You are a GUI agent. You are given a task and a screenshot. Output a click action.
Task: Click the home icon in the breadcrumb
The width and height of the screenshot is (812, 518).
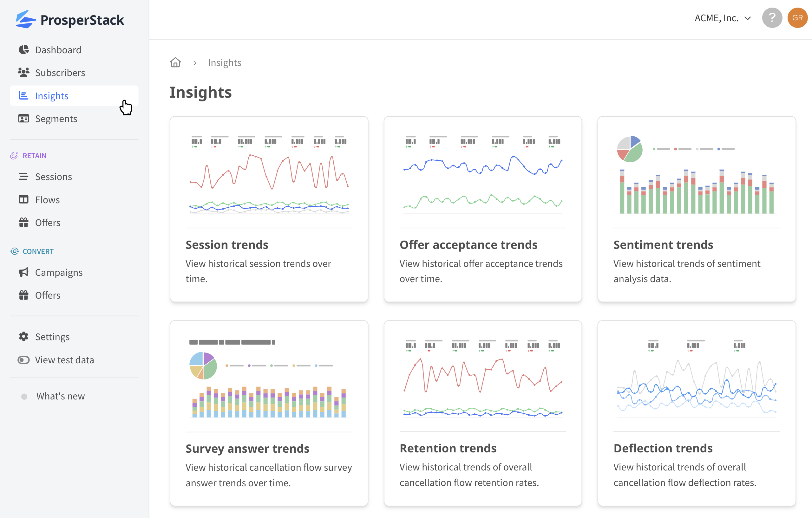coord(175,62)
